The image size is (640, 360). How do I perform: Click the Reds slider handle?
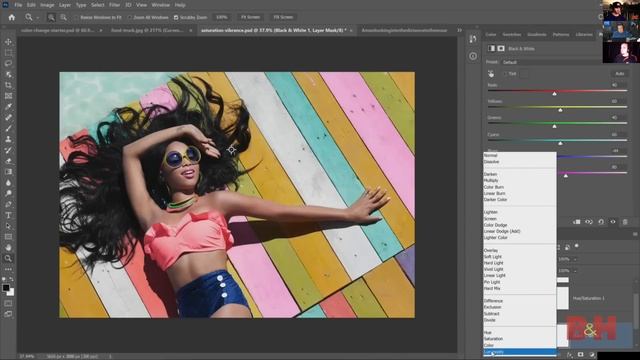(x=554, y=93)
